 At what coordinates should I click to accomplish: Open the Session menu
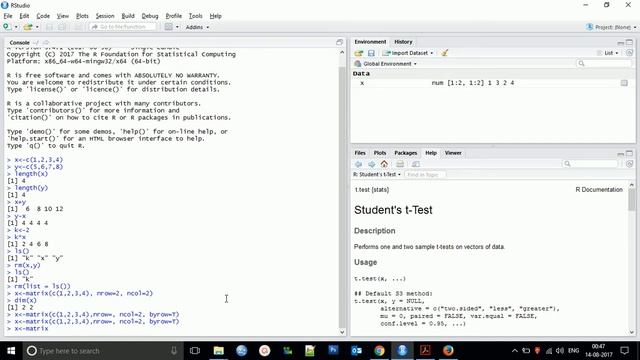(x=105, y=16)
